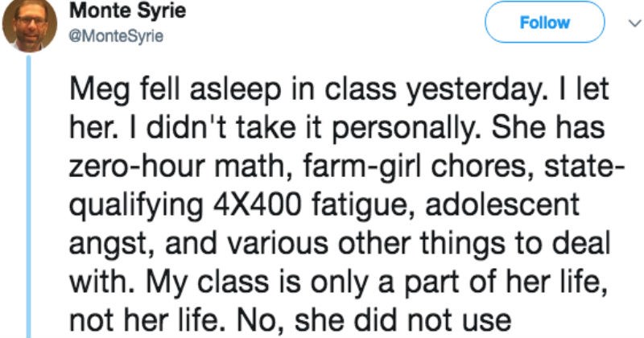Click the Monte Syrie display name
644x338 pixels.
pyautogui.click(x=127, y=10)
